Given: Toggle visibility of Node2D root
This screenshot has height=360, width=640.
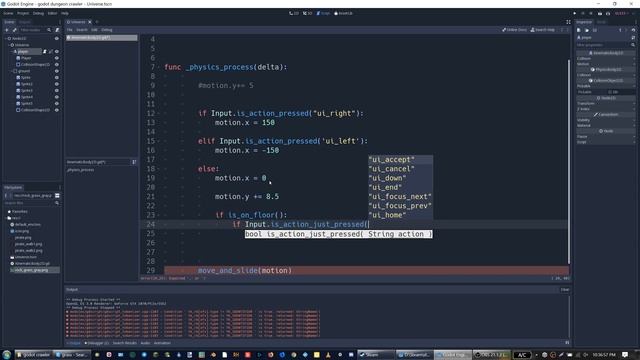Looking at the screenshot, I should [x=57, y=38].
